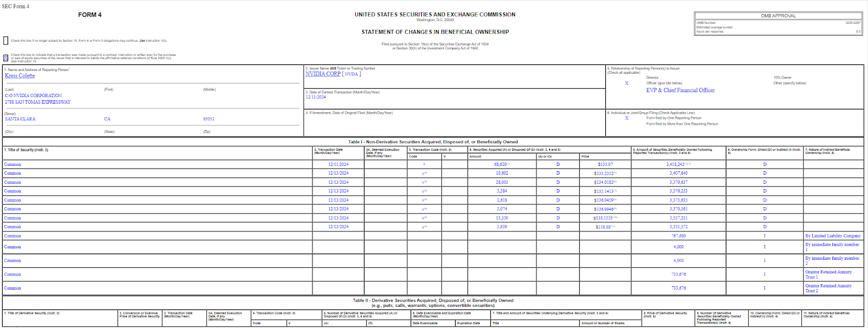
Task: Click the 68,620 amount footnote value
Action: (501, 164)
